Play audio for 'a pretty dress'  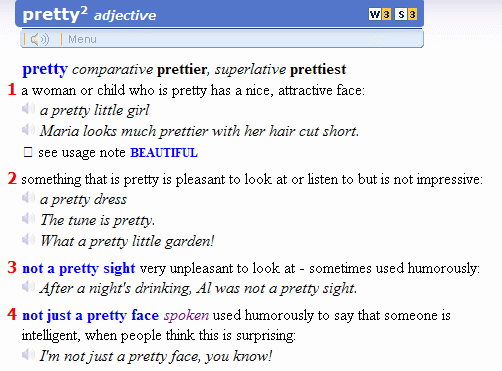pyautogui.click(x=28, y=198)
